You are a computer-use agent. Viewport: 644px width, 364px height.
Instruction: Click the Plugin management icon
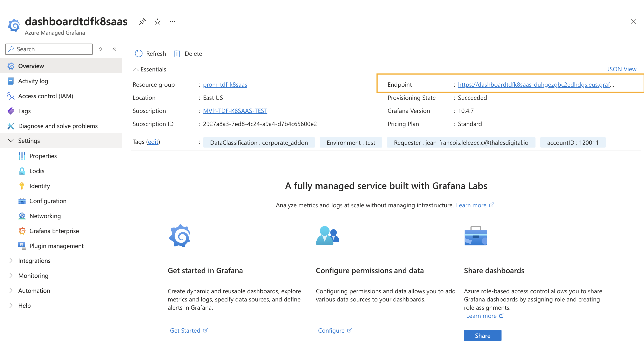tap(22, 246)
